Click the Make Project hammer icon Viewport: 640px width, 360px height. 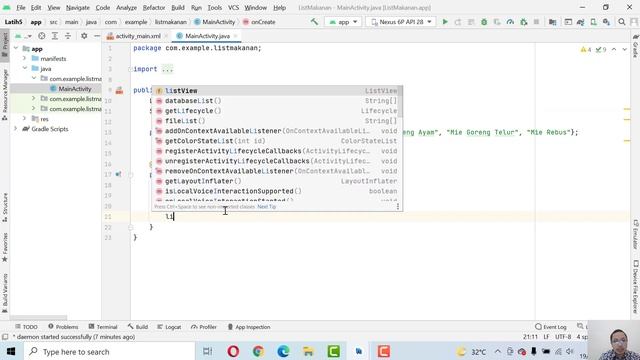pyautogui.click(x=314, y=22)
